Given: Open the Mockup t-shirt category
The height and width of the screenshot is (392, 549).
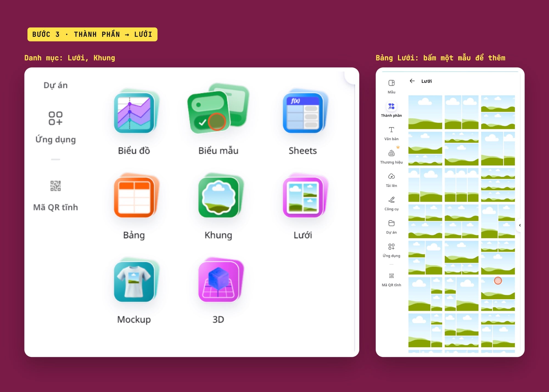Looking at the screenshot, I should [134, 291].
